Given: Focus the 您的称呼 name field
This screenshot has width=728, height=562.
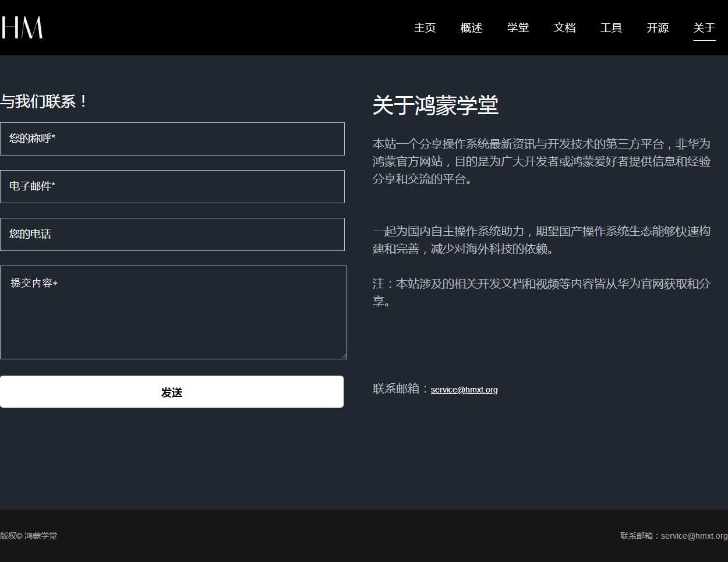Looking at the screenshot, I should [x=172, y=139].
